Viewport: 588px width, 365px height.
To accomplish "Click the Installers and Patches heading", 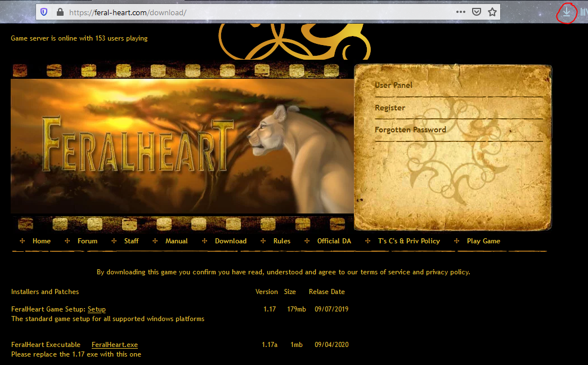I will (x=45, y=292).
